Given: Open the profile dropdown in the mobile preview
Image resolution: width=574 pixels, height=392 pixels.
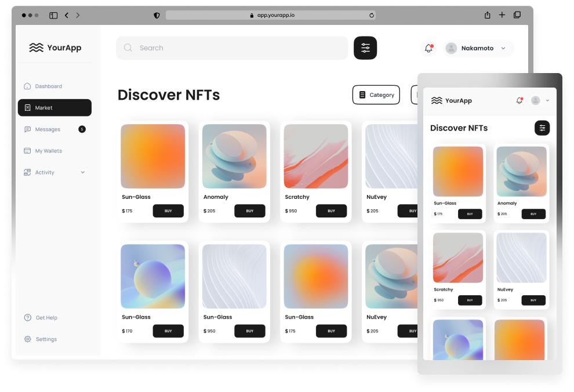Looking at the screenshot, I should [x=540, y=100].
